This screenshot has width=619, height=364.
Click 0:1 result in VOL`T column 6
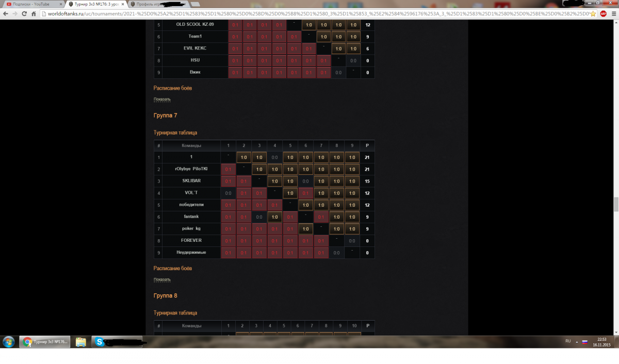(x=306, y=193)
